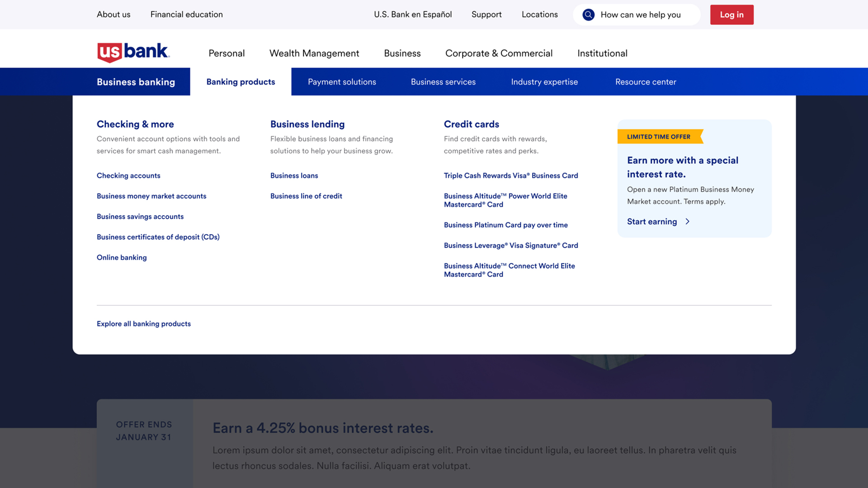Open the US Bank logo home link
This screenshot has height=488, width=868.
point(133,52)
